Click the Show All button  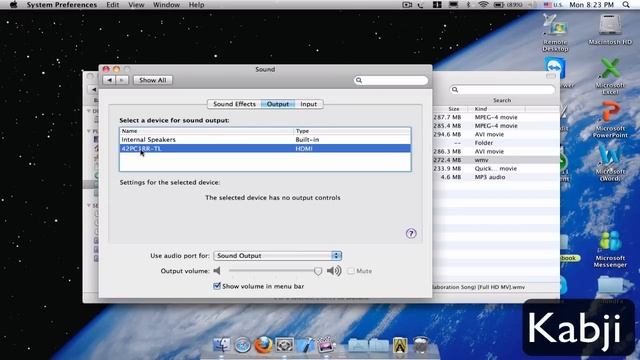point(153,80)
